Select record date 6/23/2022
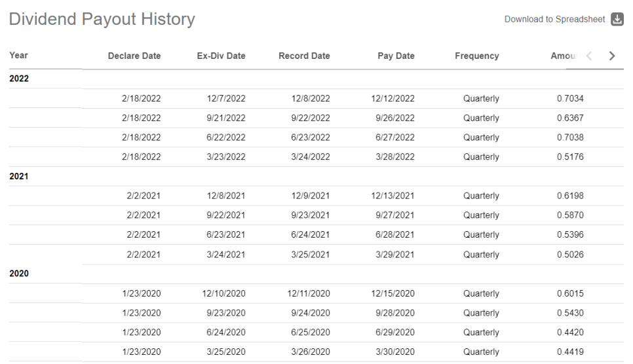 311,137
